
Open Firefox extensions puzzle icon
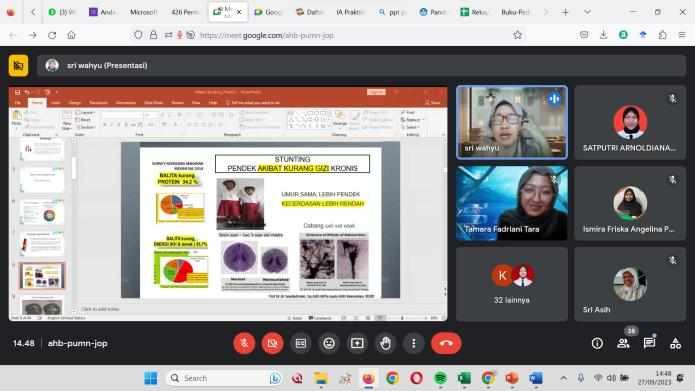662,35
